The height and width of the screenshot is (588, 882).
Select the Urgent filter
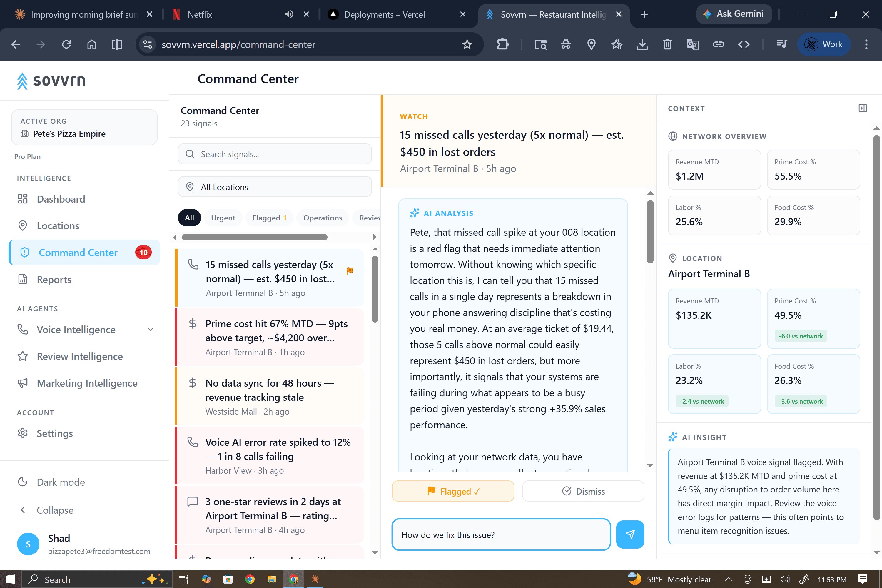223,218
